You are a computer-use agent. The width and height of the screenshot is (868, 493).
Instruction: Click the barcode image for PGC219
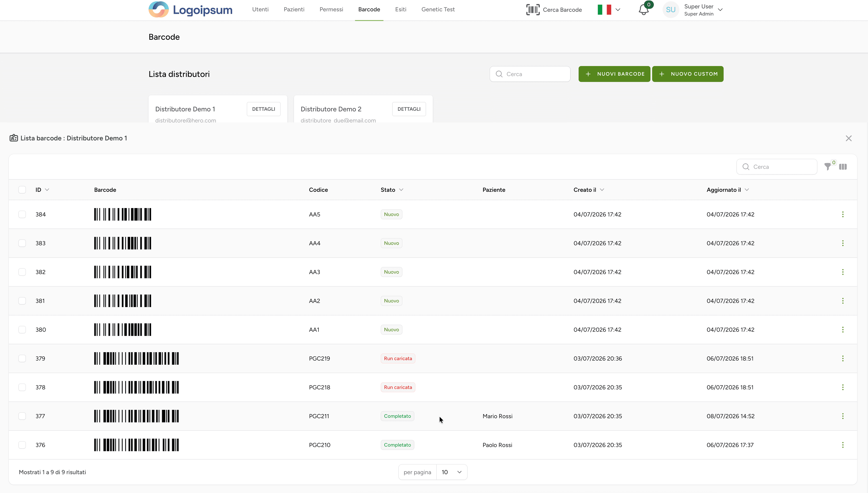[136, 358]
